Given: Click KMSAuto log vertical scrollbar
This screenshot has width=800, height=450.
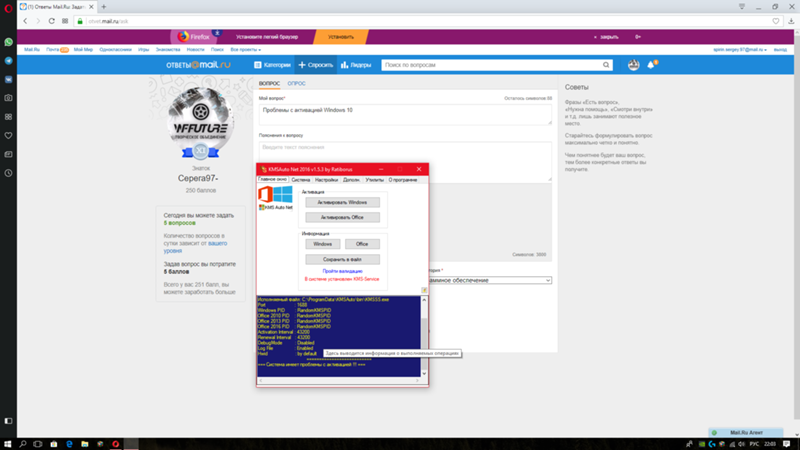Looking at the screenshot, I should [423, 337].
